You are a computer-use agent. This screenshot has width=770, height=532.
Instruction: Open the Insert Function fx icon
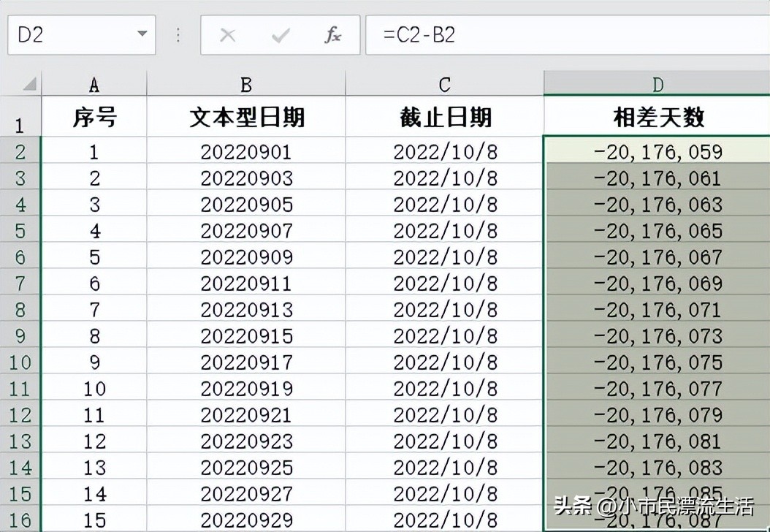(332, 35)
